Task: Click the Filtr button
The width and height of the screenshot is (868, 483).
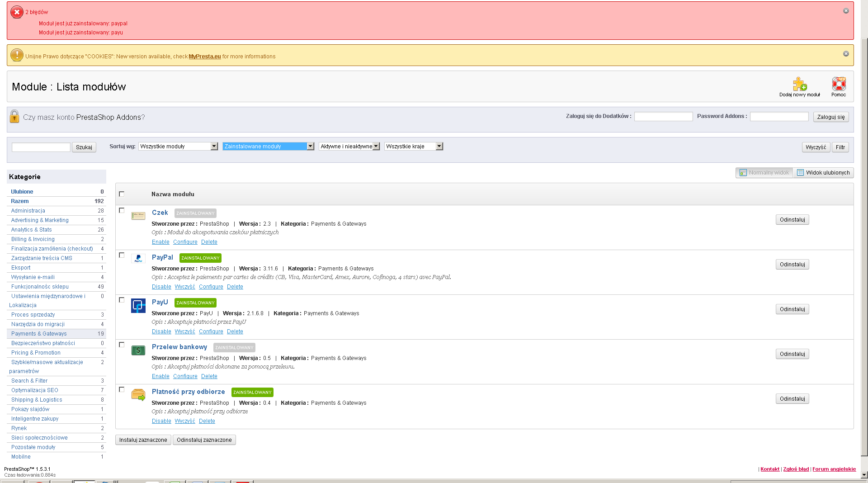Action: (840, 147)
